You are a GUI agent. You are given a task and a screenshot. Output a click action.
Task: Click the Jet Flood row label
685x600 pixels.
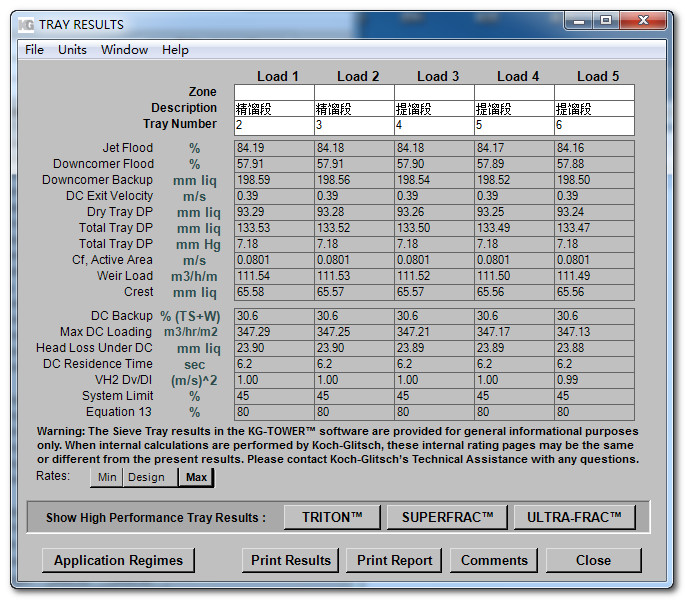point(128,148)
